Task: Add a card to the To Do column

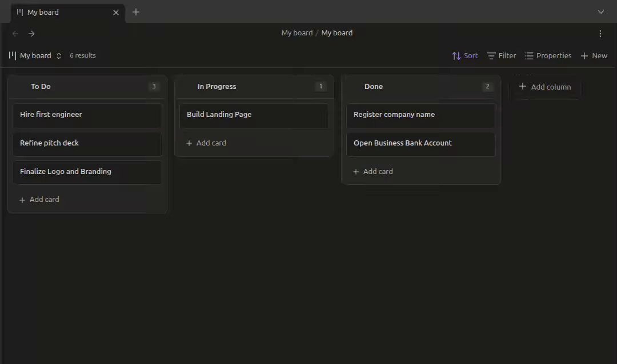Action: coord(39,200)
